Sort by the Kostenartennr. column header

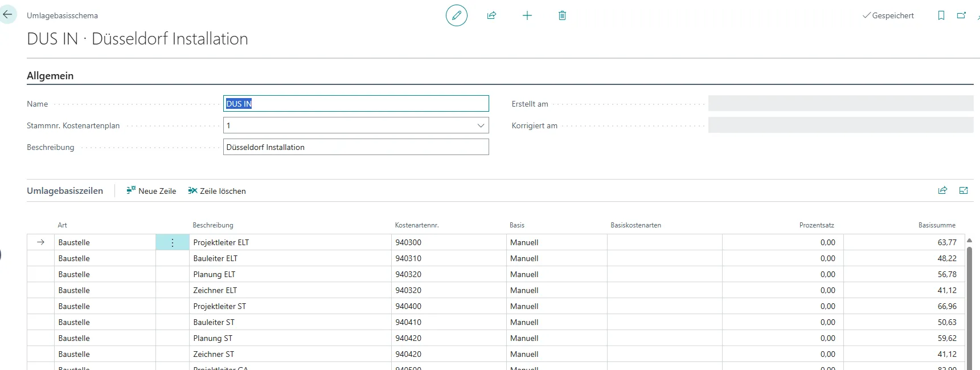416,225
